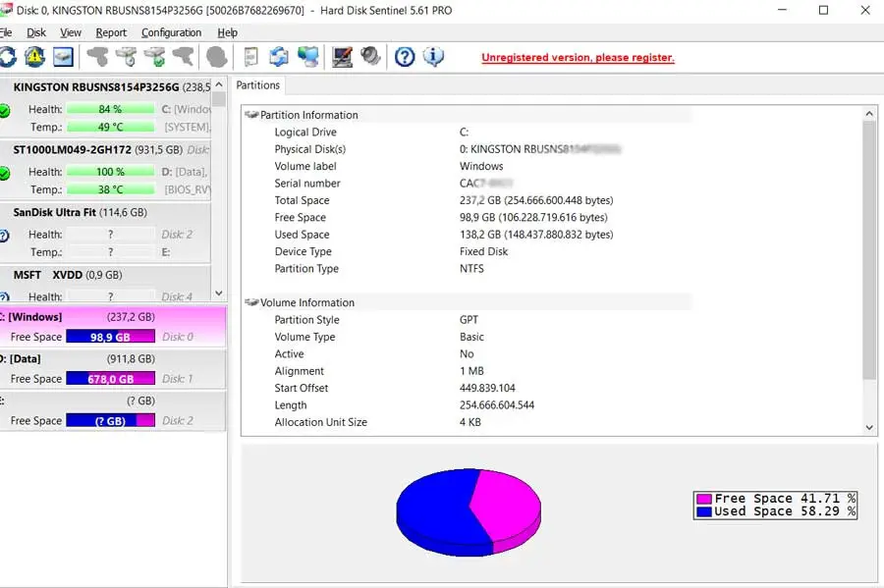
Task: Click the gray disk icon with clock
Action: [x=127, y=56]
